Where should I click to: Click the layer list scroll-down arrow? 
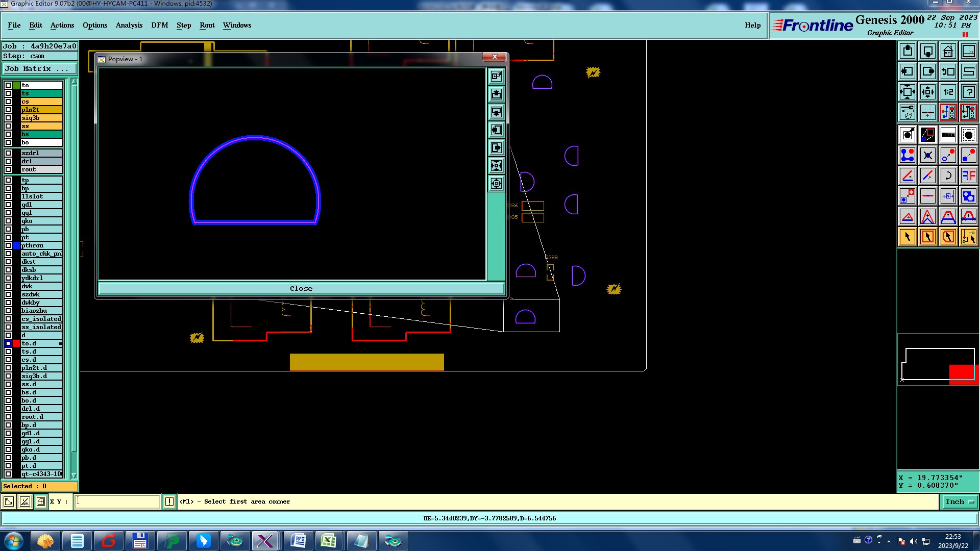tap(74, 475)
